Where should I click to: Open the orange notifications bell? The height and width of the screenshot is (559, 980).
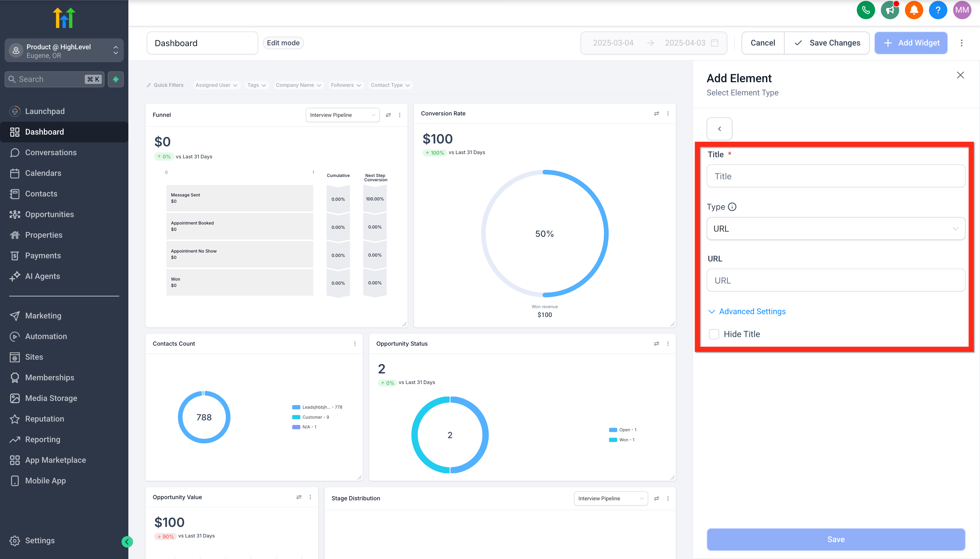[x=914, y=10]
